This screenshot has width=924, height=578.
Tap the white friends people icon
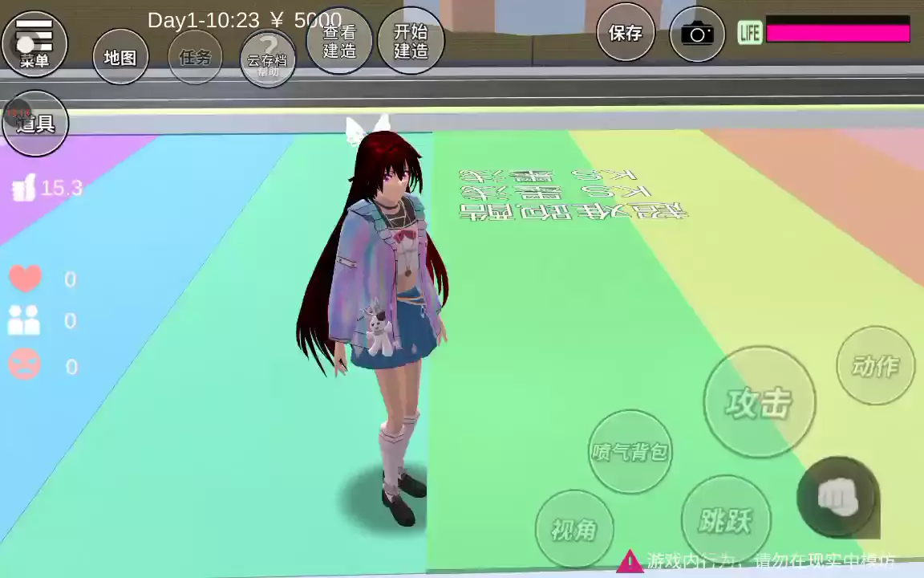pos(24,320)
